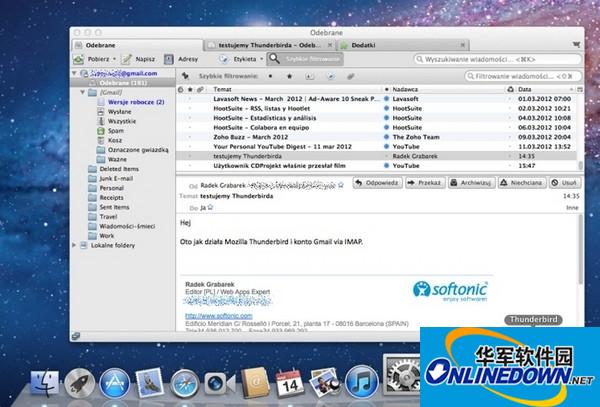Toggle the tags quick filter icon
600x407 pixels.
331,77
